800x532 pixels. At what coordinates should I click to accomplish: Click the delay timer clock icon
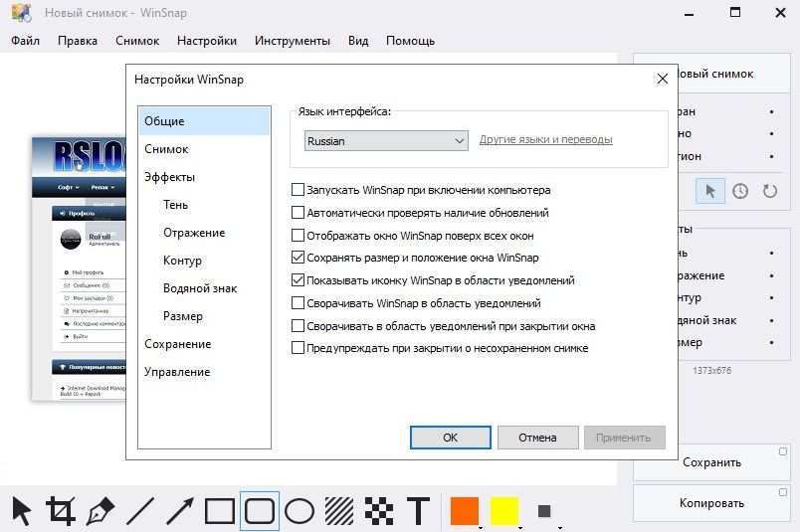(739, 191)
